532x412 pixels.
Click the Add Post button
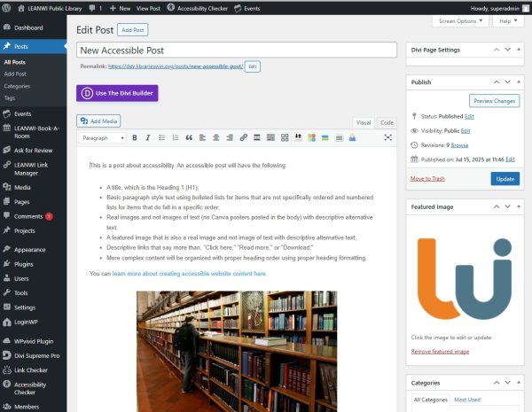click(133, 30)
